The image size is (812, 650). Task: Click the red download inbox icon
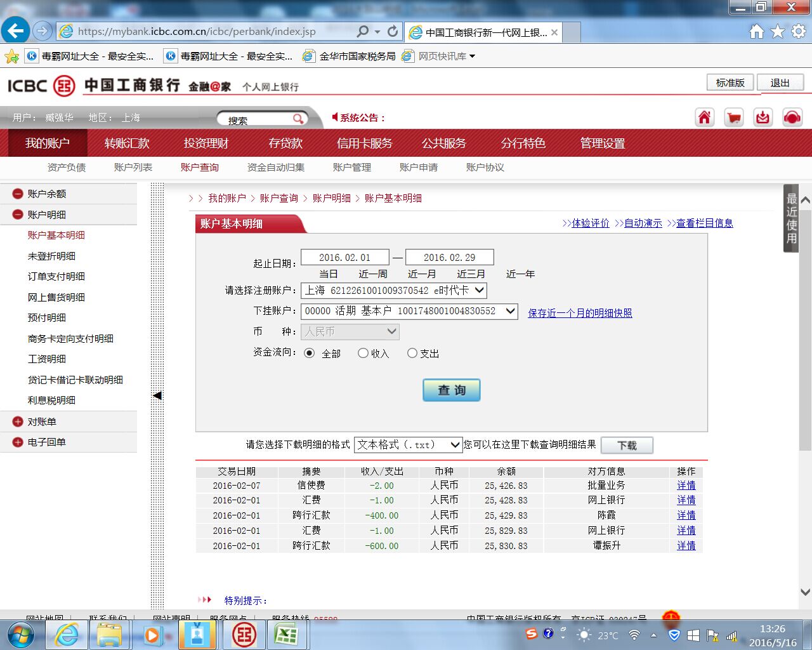click(763, 117)
